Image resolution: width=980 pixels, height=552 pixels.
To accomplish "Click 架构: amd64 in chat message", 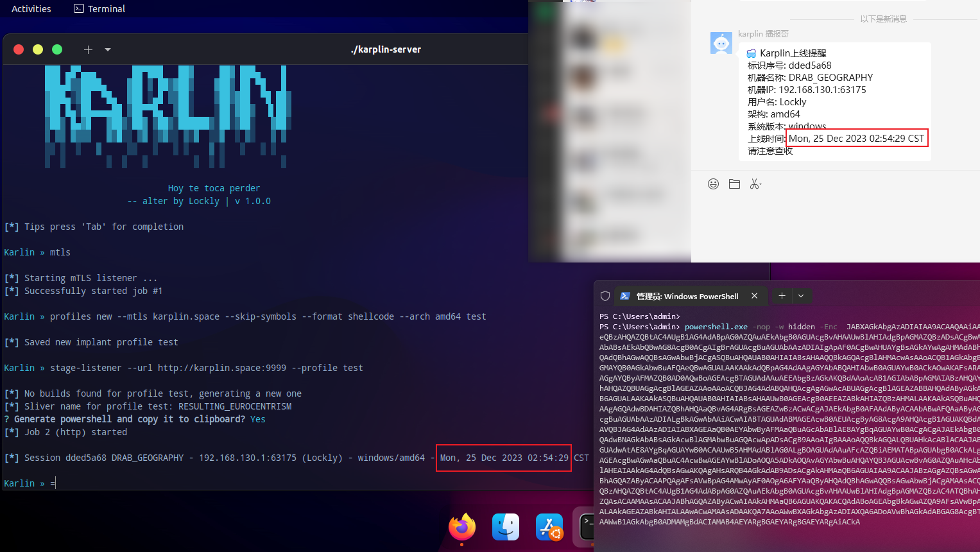I will point(773,114).
